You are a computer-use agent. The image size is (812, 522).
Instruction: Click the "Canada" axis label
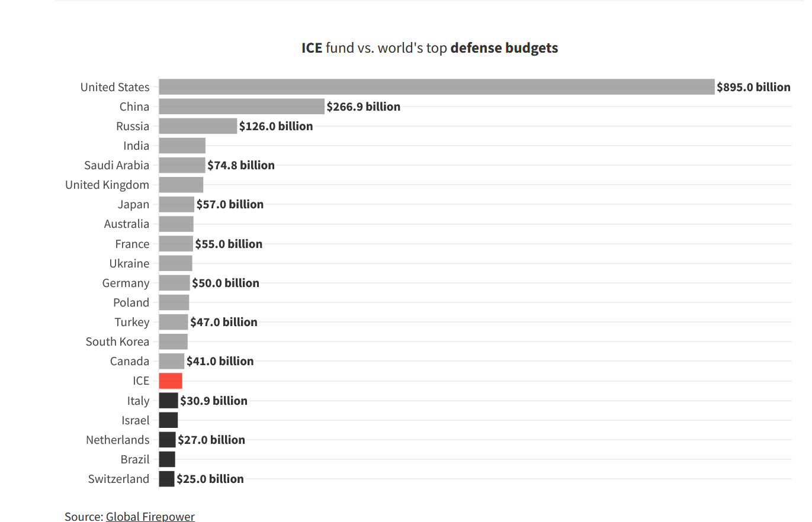130,361
